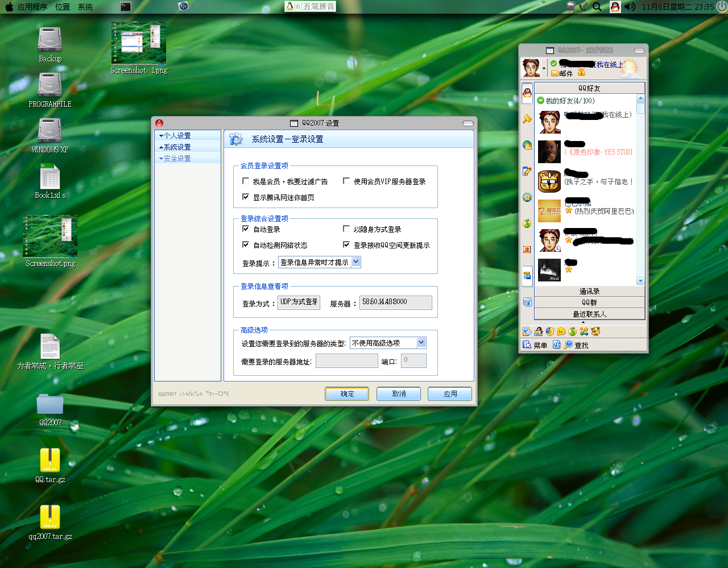Open the '位置' menu in top panel

63,7
